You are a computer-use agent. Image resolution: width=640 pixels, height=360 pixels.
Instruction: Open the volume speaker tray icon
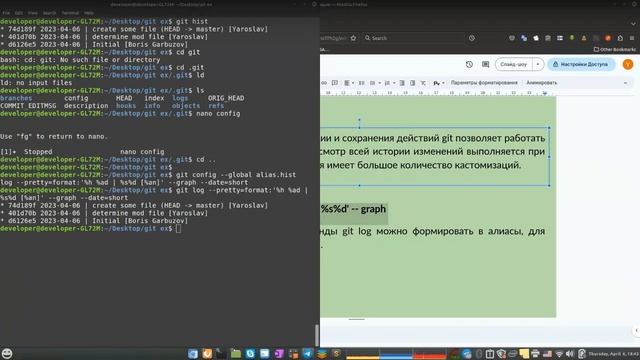click(x=570, y=354)
